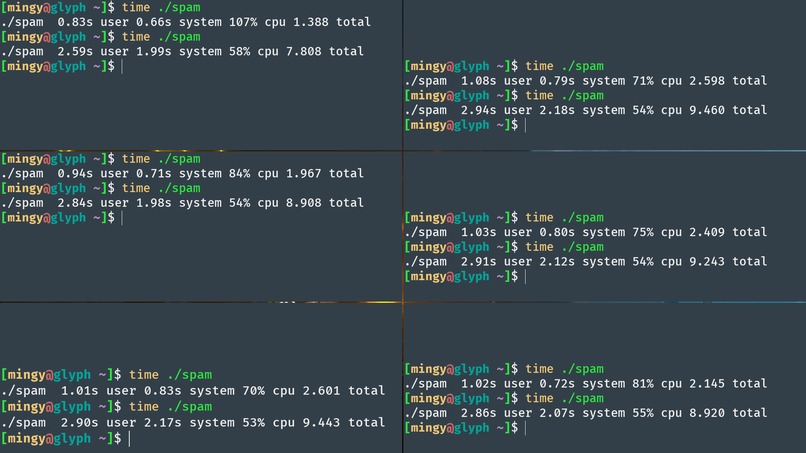The height and width of the screenshot is (453, 806).
Task: Click the output line ending 7.808 total
Action: (x=182, y=51)
